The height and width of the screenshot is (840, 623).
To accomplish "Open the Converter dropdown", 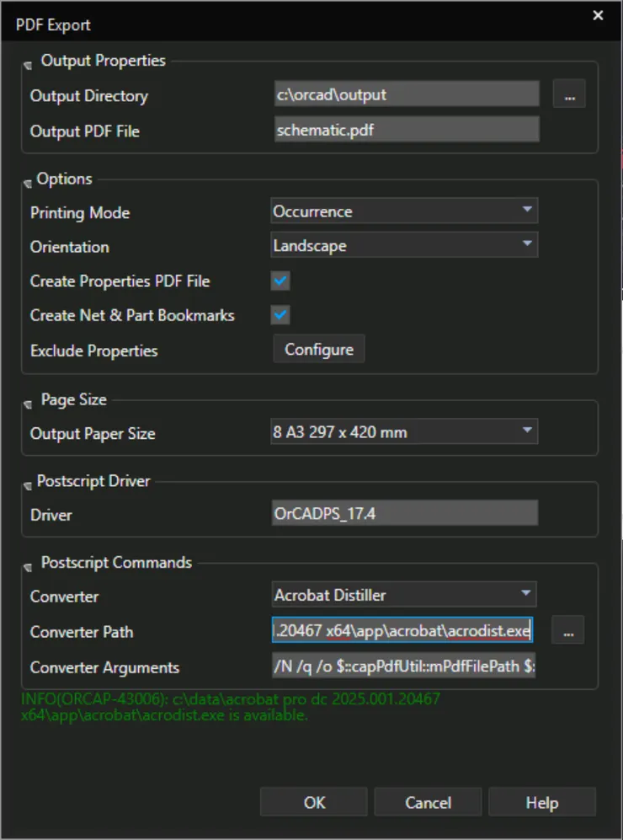I will [404, 595].
